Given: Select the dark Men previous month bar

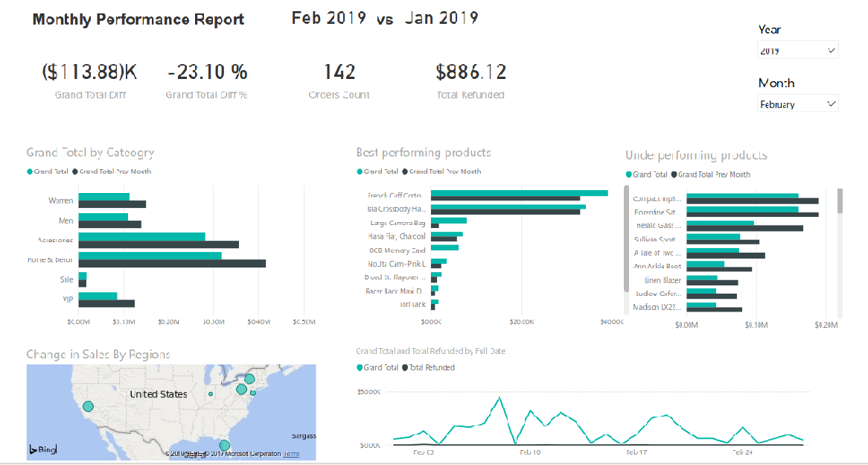Looking at the screenshot, I should [x=109, y=224].
